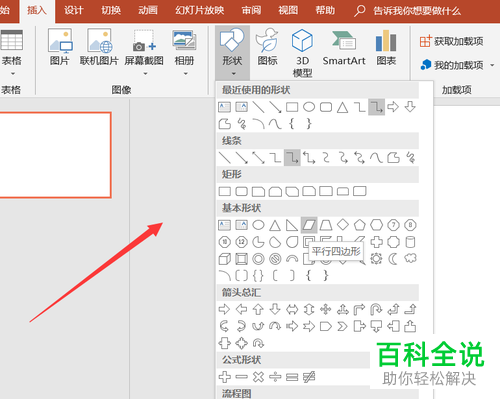Click 获取加载项 get add-ins
The width and height of the screenshot is (500, 399).
(x=451, y=41)
